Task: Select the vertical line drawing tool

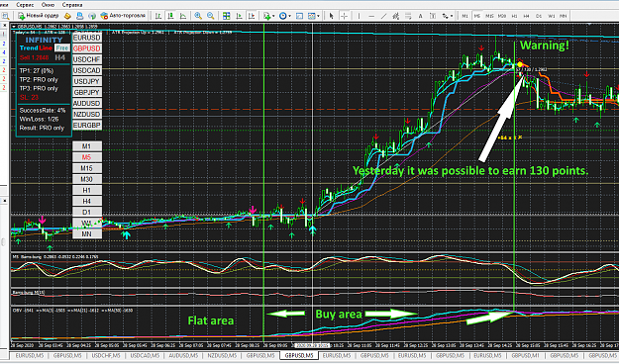Action: pyautogui.click(x=359, y=16)
